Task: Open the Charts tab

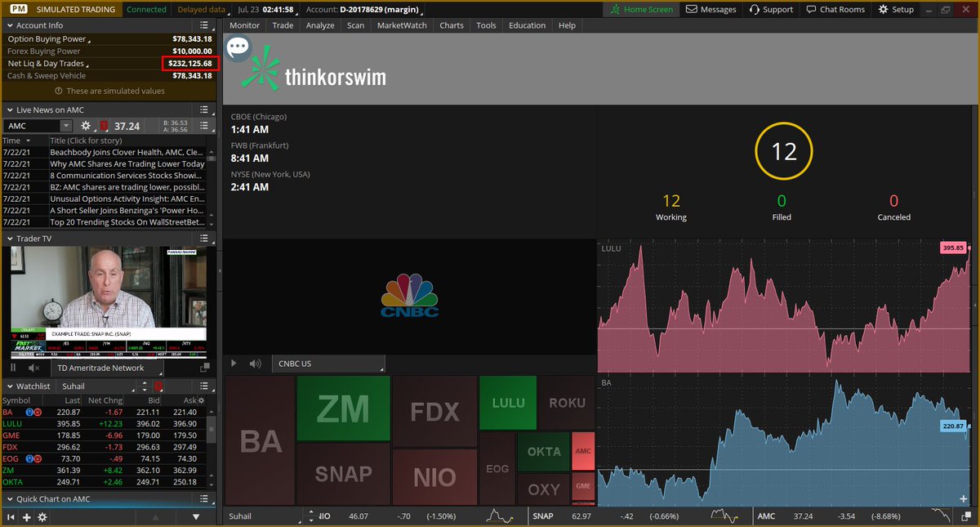Action: click(452, 25)
